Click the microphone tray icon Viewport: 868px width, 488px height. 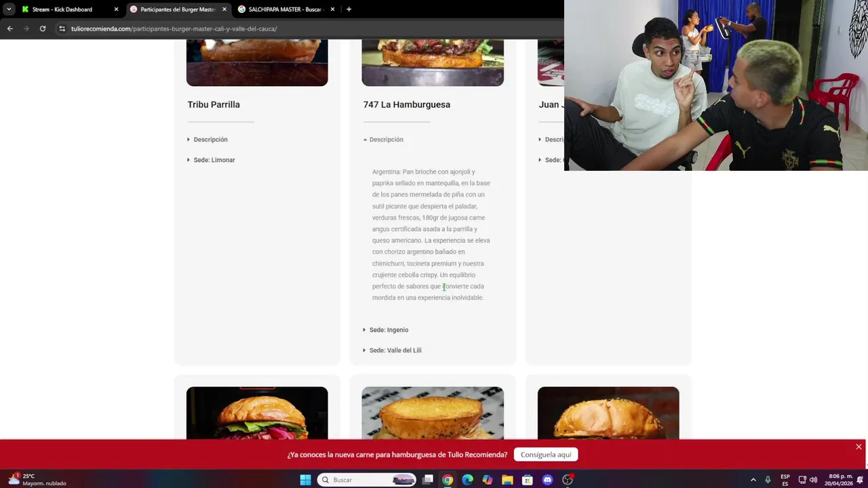coord(768,480)
